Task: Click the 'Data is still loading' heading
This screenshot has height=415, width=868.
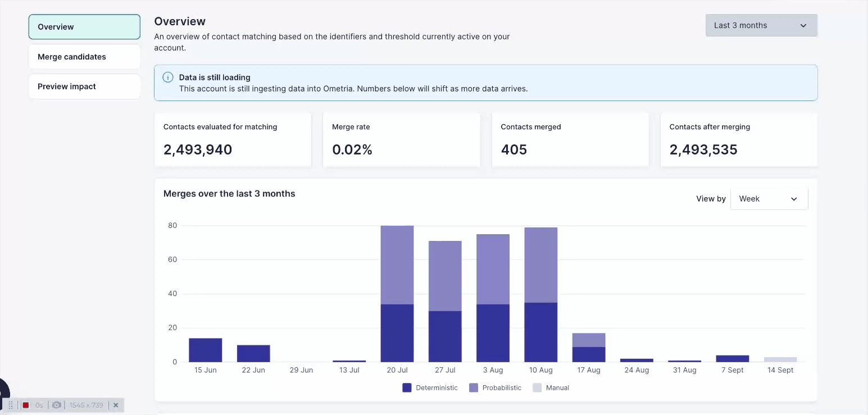Action: tap(215, 77)
